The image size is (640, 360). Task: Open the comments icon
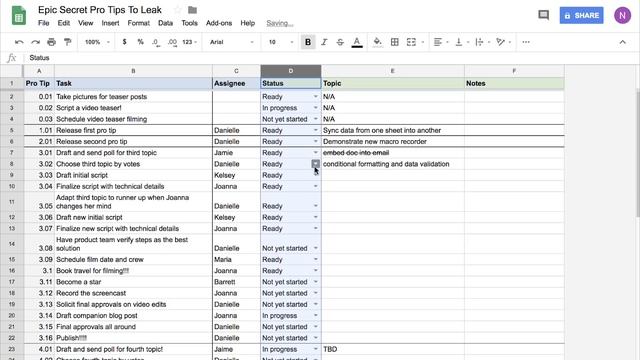tap(543, 16)
